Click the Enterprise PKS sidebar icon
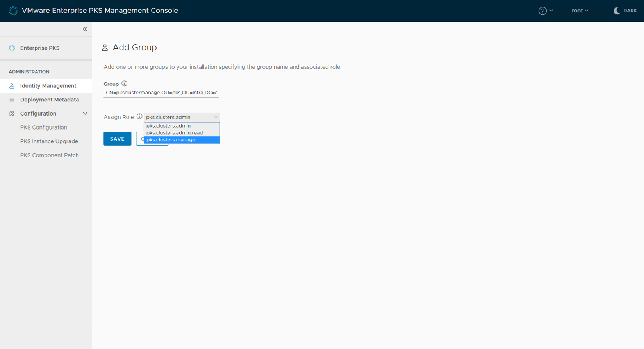This screenshot has height=349, width=644. coord(12,48)
